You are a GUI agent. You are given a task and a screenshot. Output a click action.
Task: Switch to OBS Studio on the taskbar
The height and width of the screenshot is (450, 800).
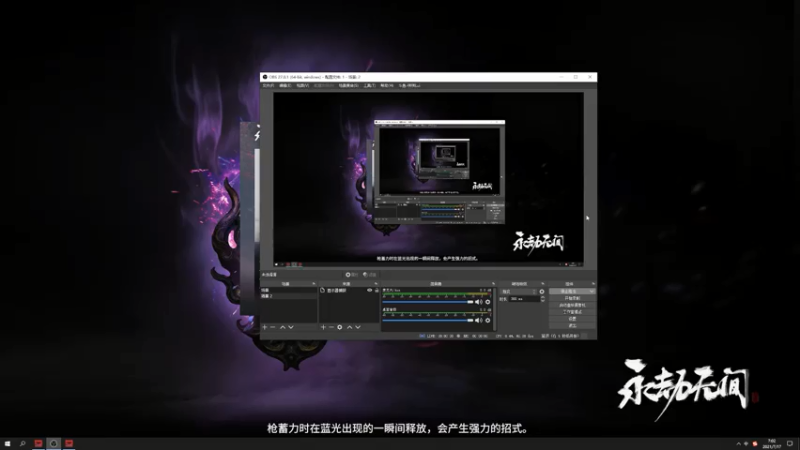[x=54, y=444]
